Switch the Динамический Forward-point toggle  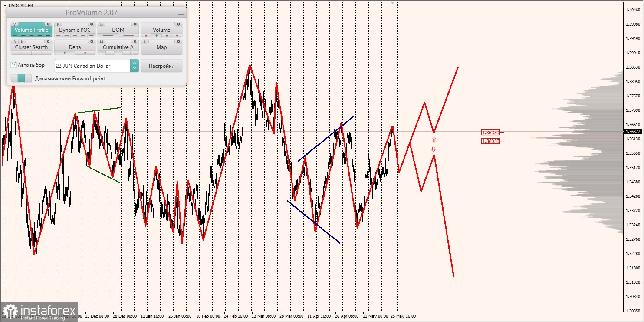click(21, 78)
